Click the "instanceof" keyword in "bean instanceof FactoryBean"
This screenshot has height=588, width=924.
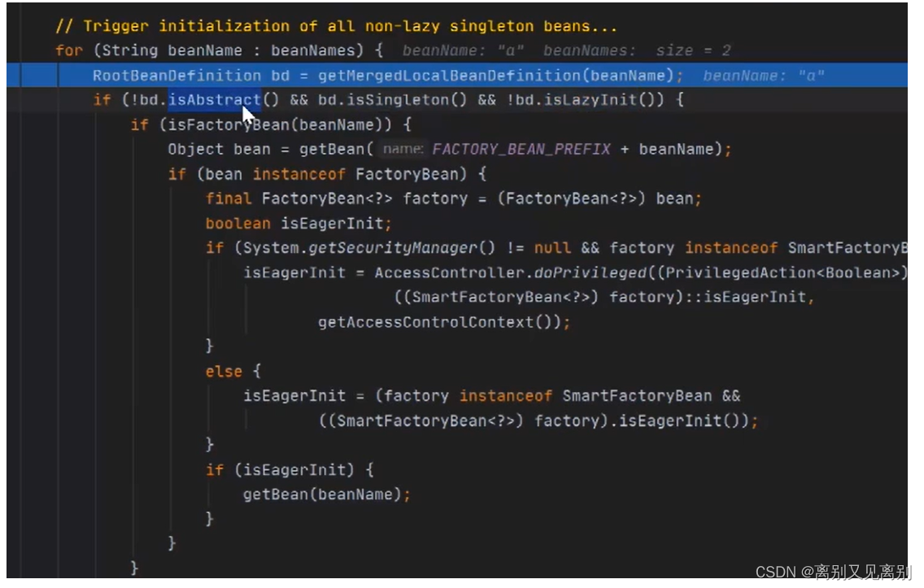(299, 174)
